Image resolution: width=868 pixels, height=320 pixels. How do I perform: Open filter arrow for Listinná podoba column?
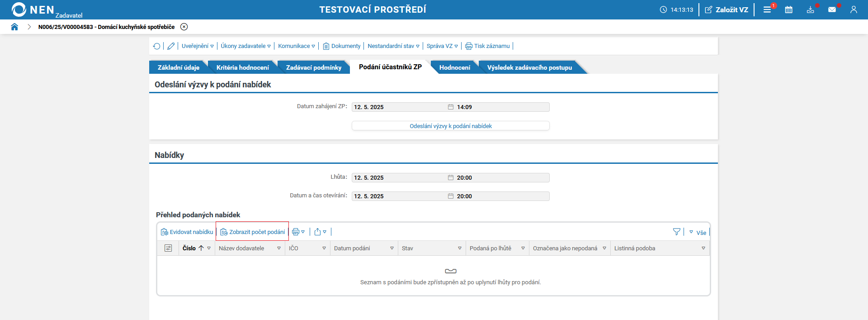click(703, 248)
